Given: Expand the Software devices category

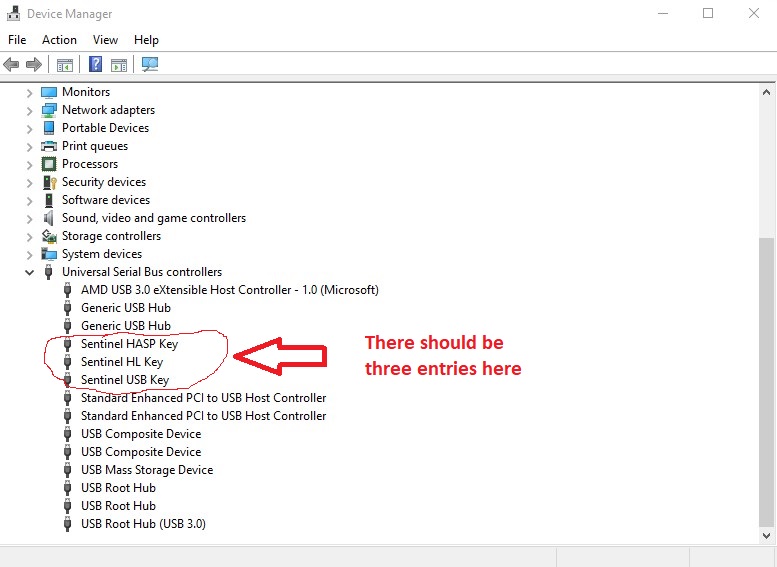Looking at the screenshot, I should 29,201.
